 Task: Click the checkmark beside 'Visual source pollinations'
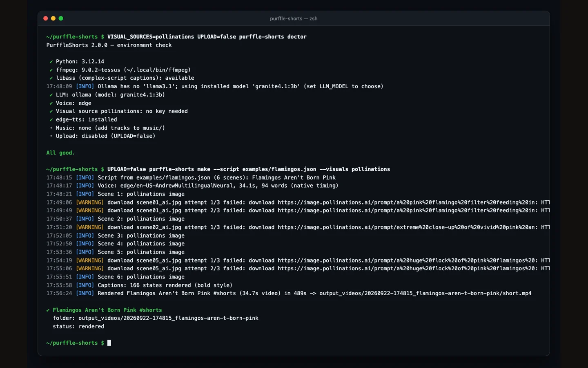[x=51, y=111]
